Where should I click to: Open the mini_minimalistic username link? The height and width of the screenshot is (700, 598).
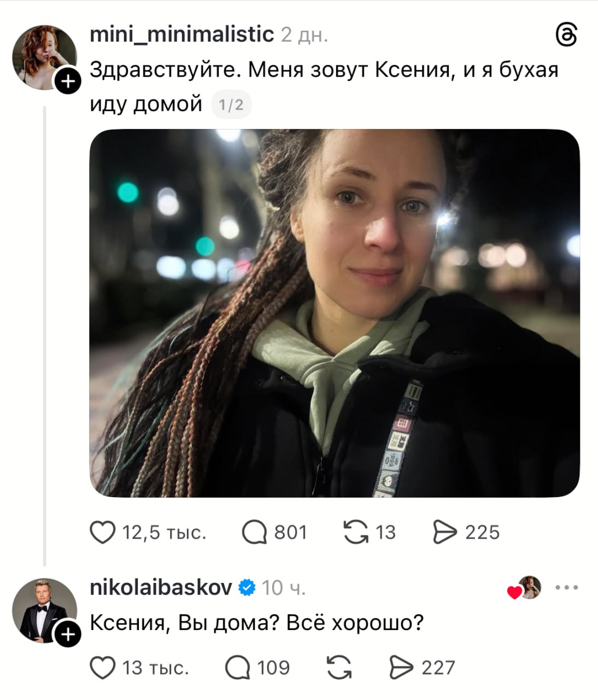(181, 35)
